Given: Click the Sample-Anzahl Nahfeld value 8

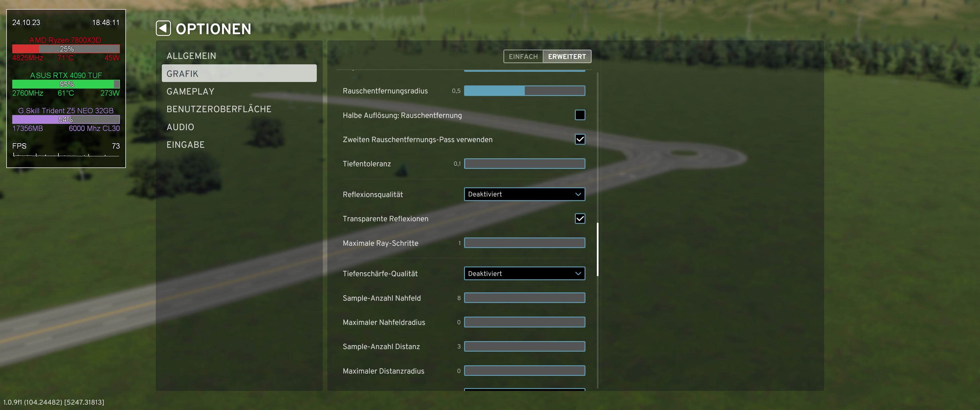Looking at the screenshot, I should [x=459, y=298].
